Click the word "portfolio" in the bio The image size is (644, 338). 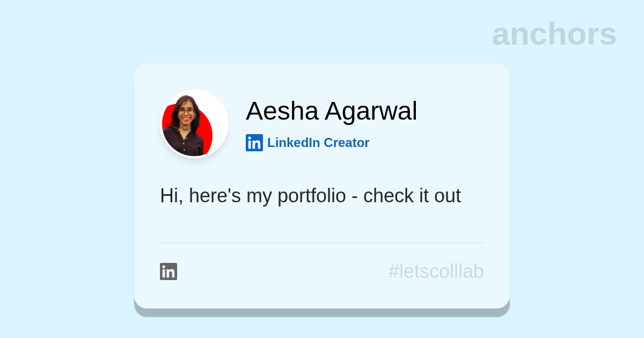coord(311,196)
